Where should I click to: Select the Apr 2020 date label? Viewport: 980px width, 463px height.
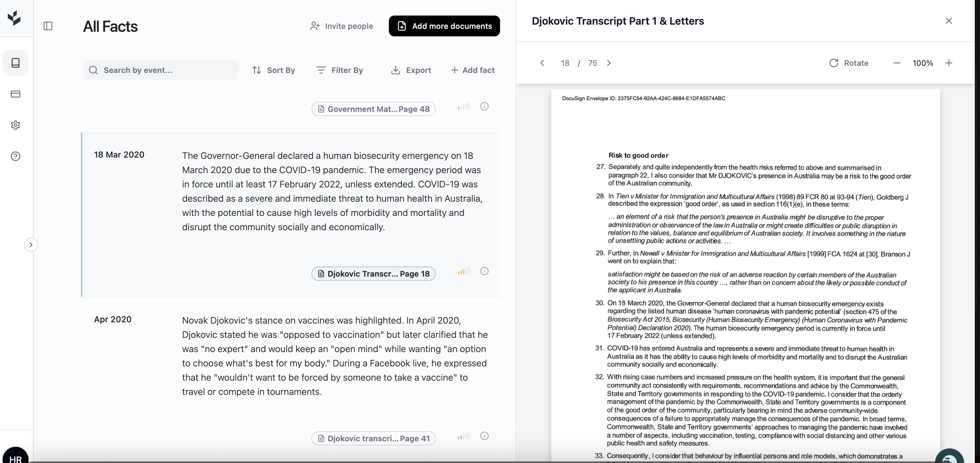click(x=112, y=319)
